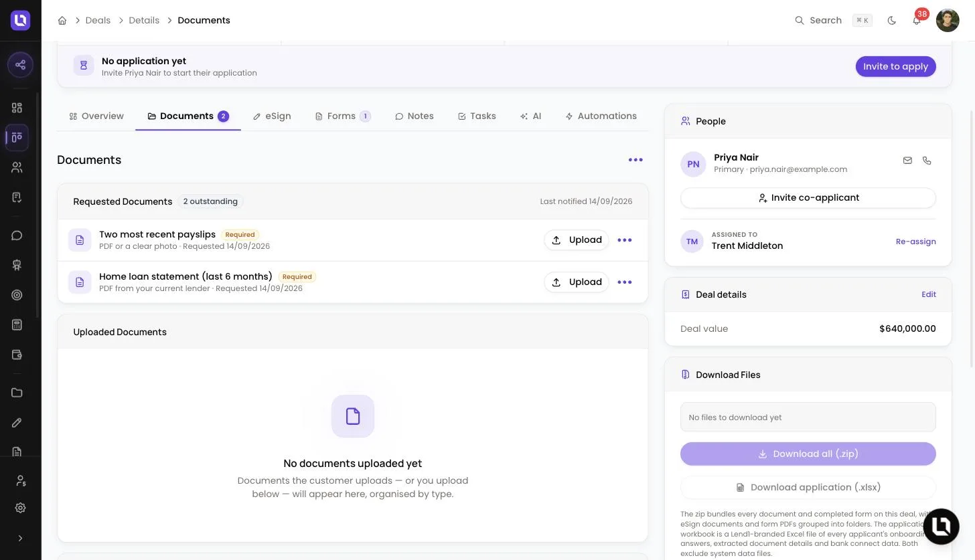Open the settings gear in sidebar

(20, 508)
